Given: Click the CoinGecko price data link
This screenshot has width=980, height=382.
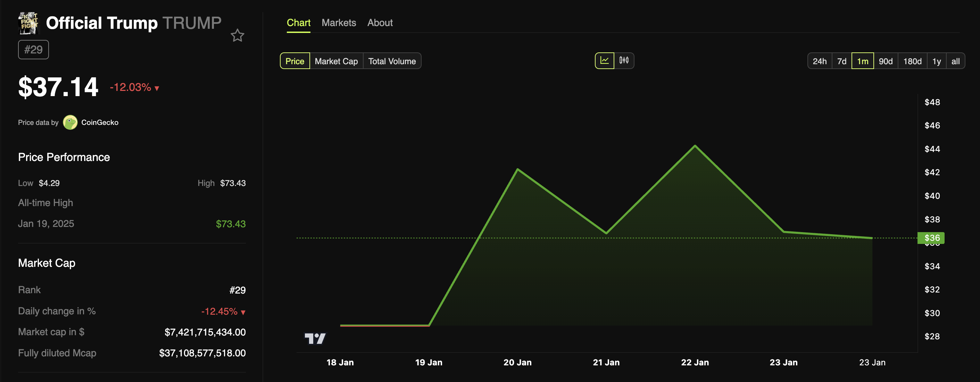Looking at the screenshot, I should pyautogui.click(x=100, y=122).
